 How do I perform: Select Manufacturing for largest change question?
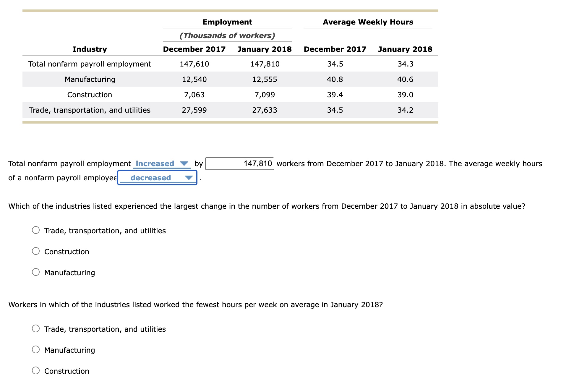tap(36, 271)
